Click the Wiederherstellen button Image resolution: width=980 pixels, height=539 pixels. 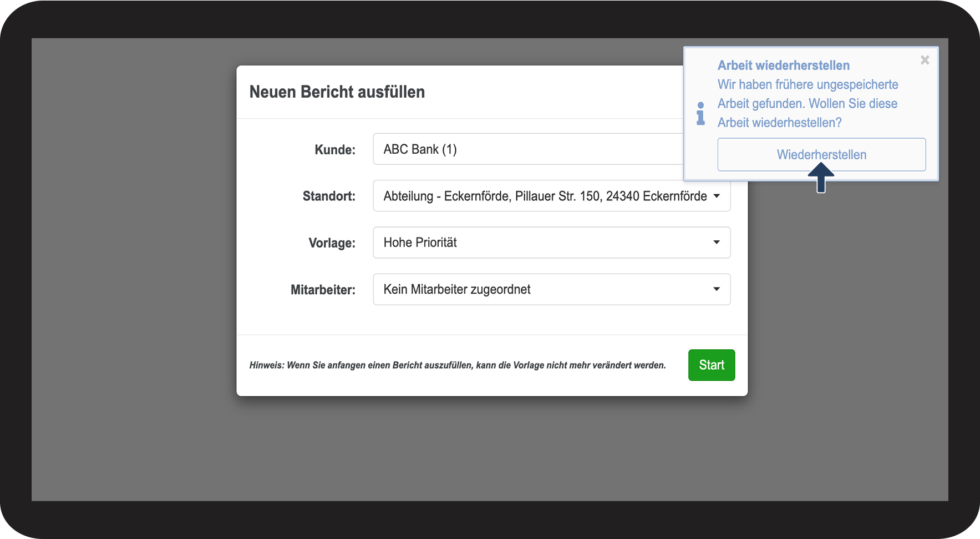[x=821, y=154]
